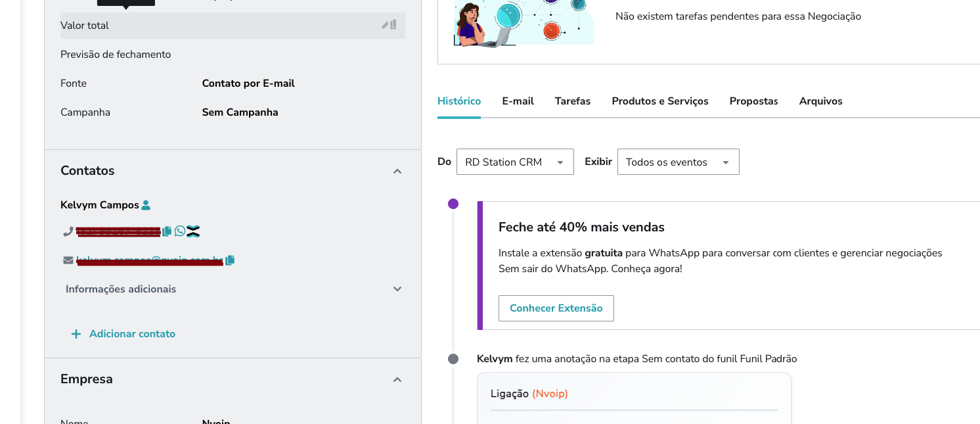Viewport: 980px width, 424px height.
Task: Click the edit pencil icon for Valor total
Action: tap(386, 25)
